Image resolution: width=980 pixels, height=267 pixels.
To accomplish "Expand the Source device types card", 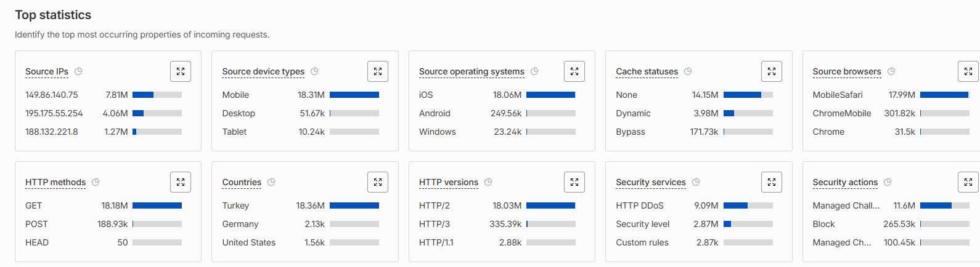I will 378,71.
